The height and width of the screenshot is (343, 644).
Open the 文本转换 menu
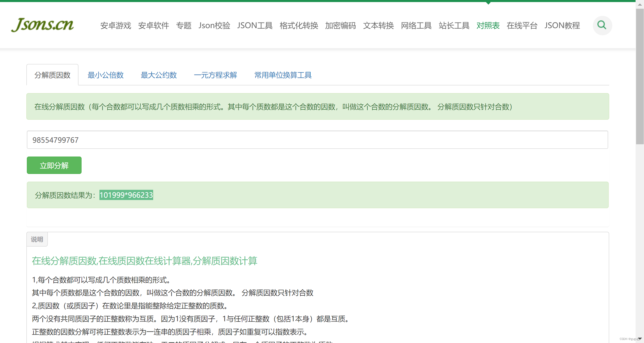coord(378,26)
